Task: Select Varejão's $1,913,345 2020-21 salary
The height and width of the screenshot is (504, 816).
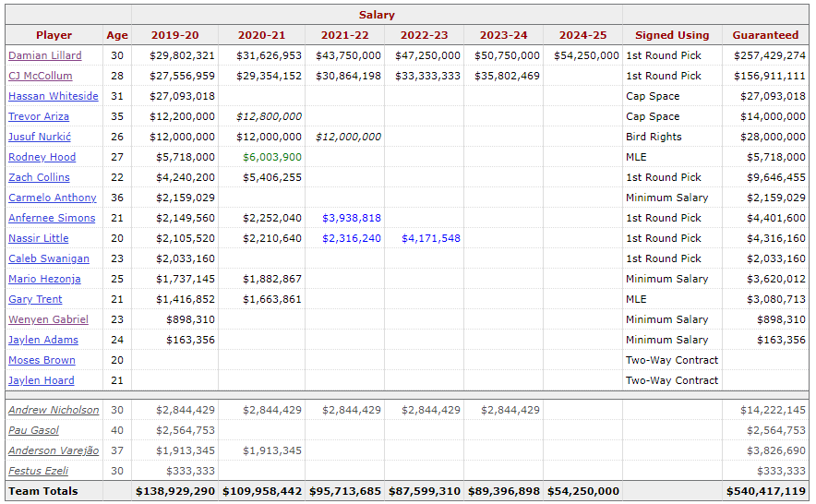Action: 272,450
